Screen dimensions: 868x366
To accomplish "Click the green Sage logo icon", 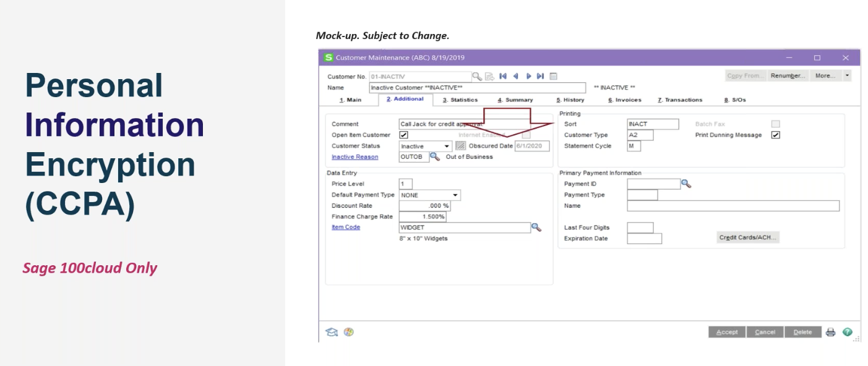I will pos(328,57).
